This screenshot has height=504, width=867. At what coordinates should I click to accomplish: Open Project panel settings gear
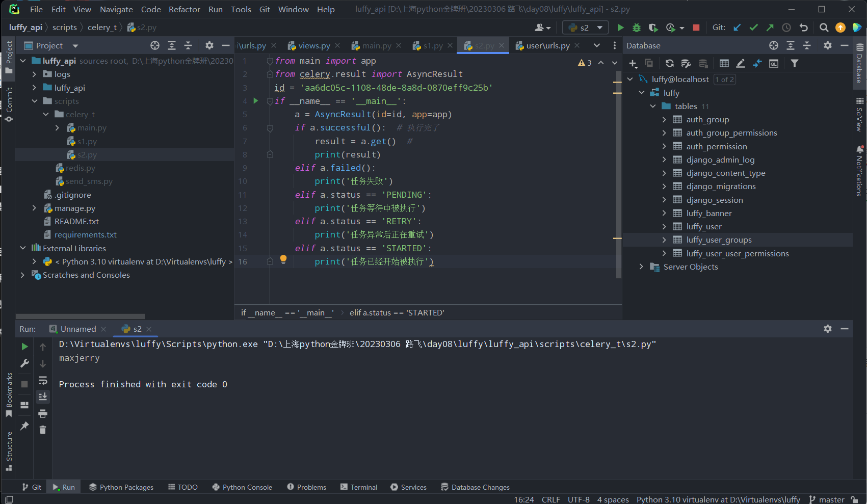(209, 45)
